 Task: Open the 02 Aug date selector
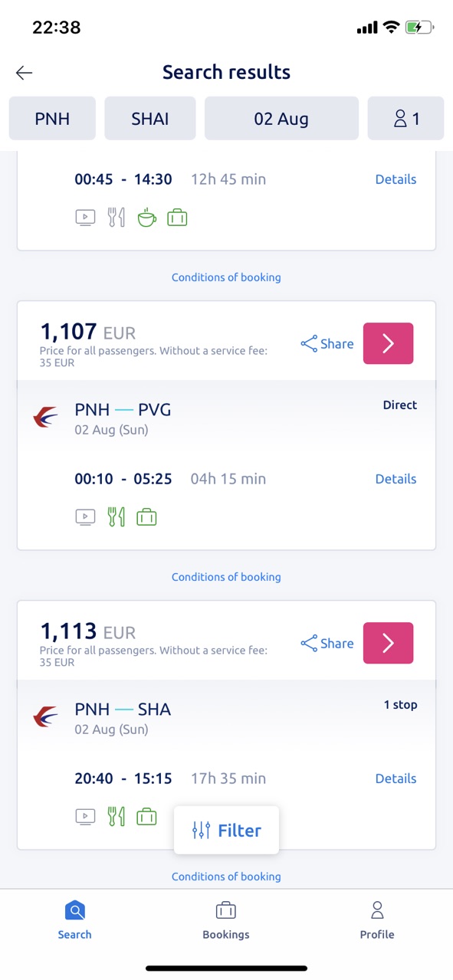coord(281,119)
